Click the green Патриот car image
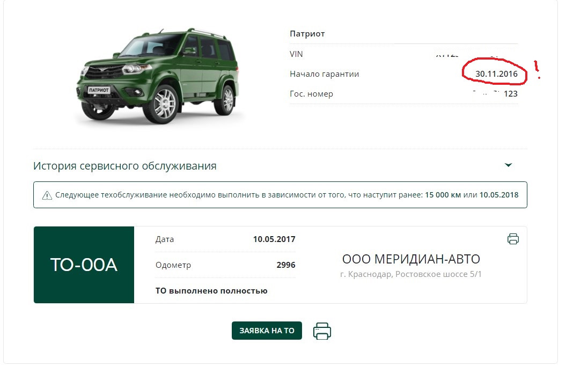Image resolution: width=588 pixels, height=388 pixels. tap(158, 76)
